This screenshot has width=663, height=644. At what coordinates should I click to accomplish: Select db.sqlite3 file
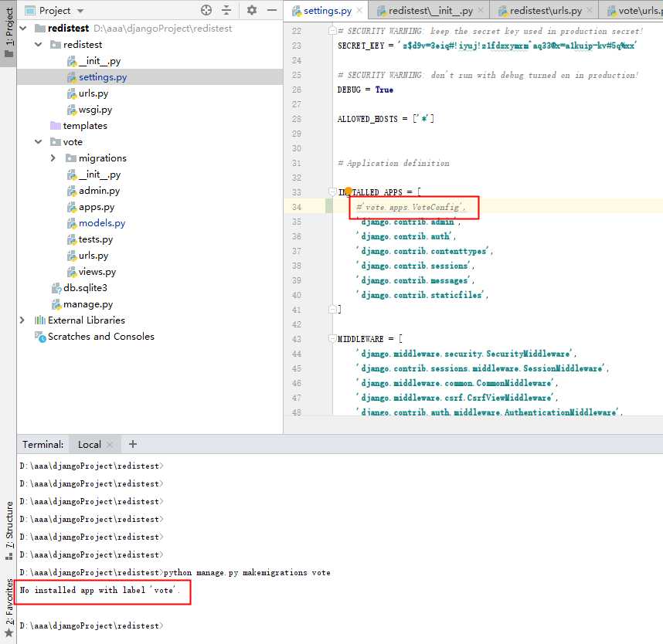[x=85, y=288]
